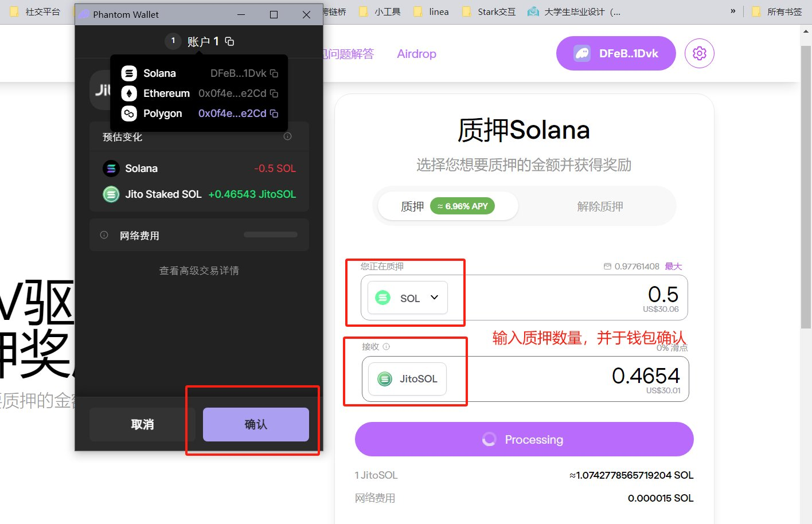The image size is (812, 524).
Task: Click the Polygon network logo icon
Action: [x=129, y=114]
